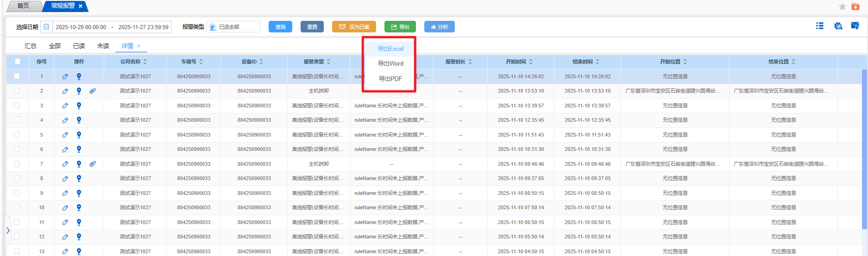Open the 报警类型 dropdown
Screen dimensions: 868x256
[233, 27]
